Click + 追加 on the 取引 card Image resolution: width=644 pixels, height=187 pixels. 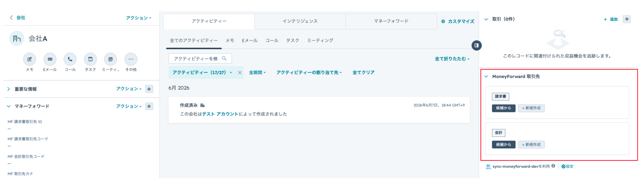coord(610,19)
